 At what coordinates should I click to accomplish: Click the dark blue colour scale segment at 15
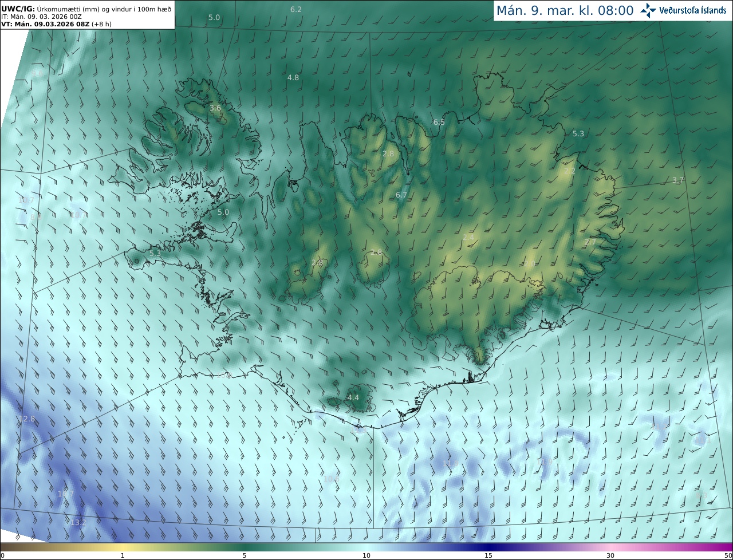click(x=488, y=547)
